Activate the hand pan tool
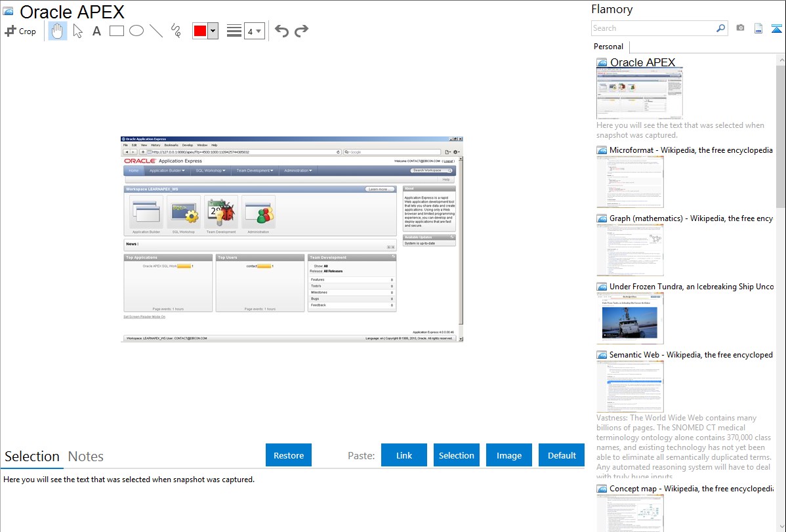Screen dimensions: 786x532 pyautogui.click(x=58, y=31)
